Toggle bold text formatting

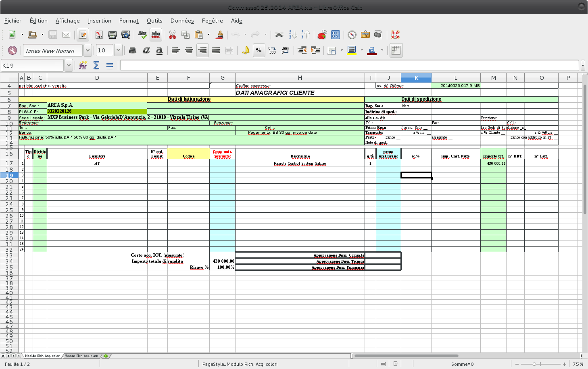[132, 50]
